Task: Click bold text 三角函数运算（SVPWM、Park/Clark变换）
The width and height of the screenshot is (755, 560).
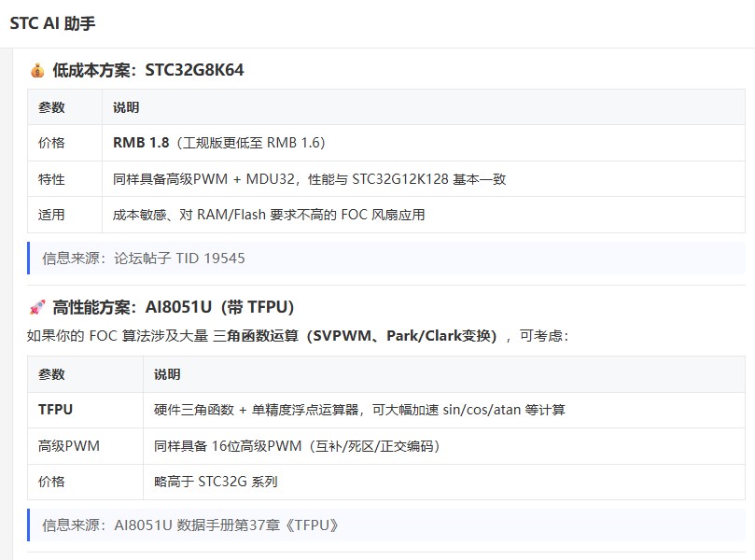Action: [355, 336]
